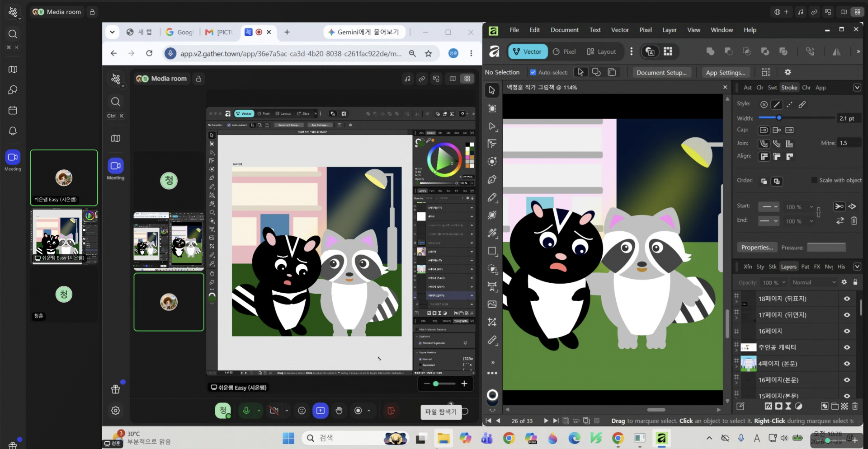
Task: Click the Delete Layer trash icon in Layers panel
Action: [x=855, y=406]
